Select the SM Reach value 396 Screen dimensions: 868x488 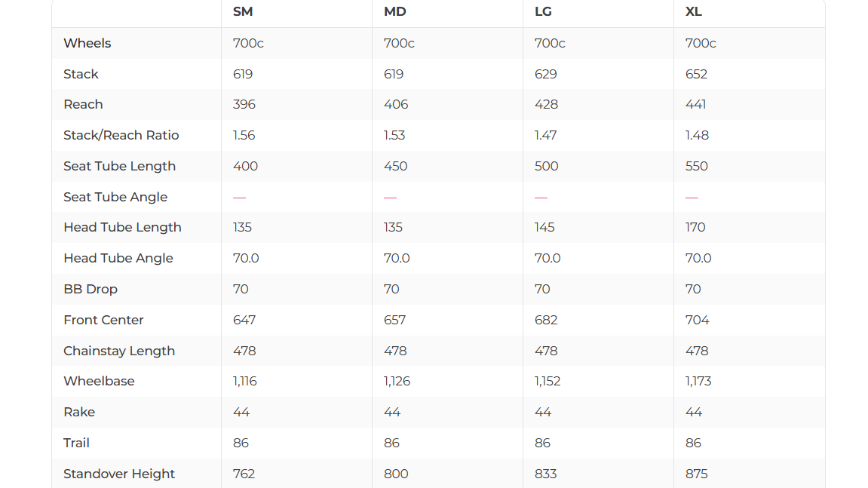tap(244, 104)
